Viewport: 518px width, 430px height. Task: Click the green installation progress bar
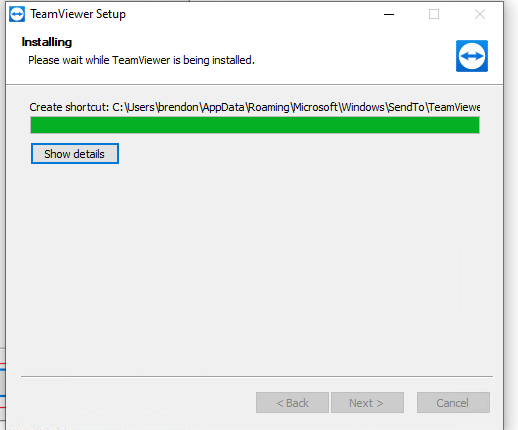point(255,125)
